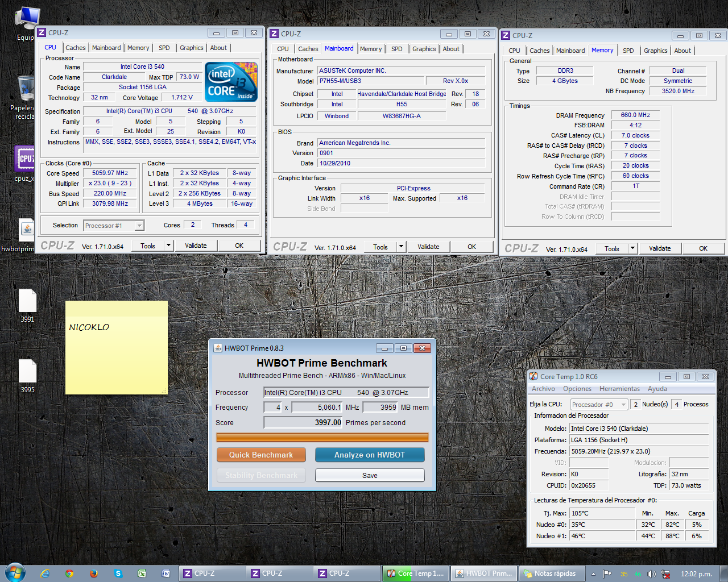Expand Tools dropdown arrow in CPU window
Screen dimensions: 728x582
point(168,246)
